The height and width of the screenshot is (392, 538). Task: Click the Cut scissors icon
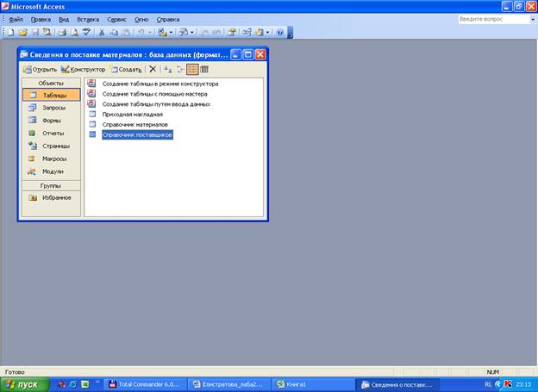tap(102, 32)
